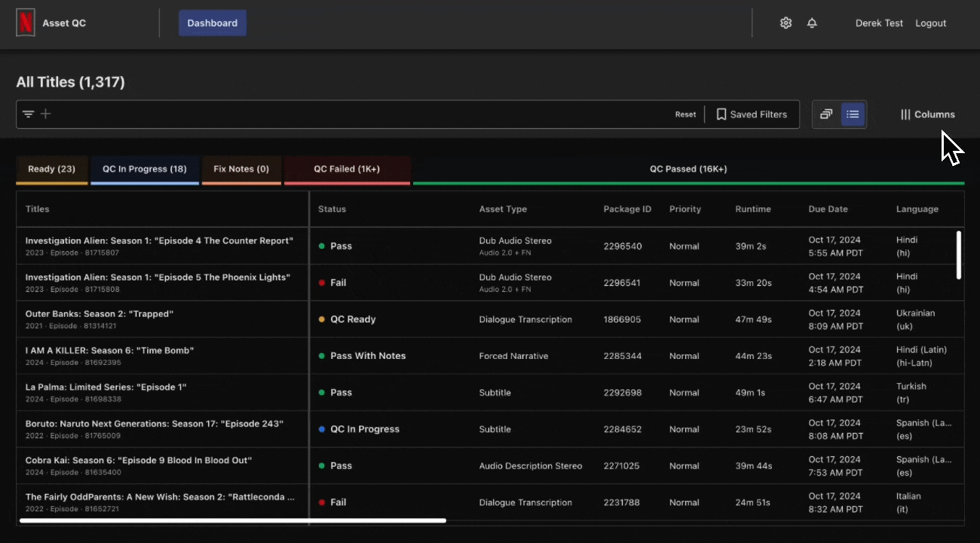Sort by the Titles column header
The width and height of the screenshot is (980, 543).
click(x=37, y=209)
